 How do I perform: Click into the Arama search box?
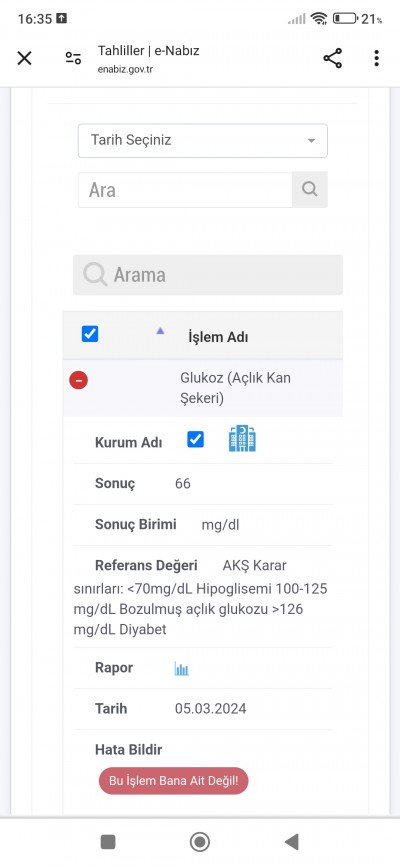point(208,274)
